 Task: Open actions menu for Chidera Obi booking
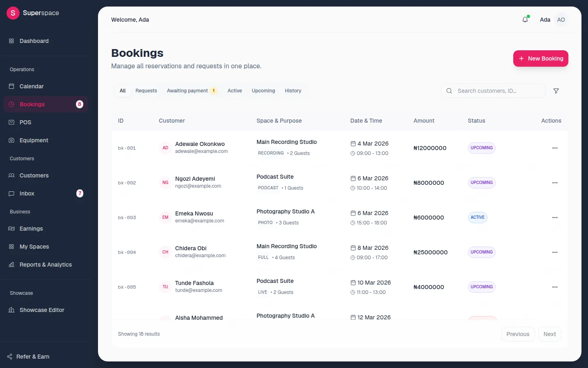tap(555, 252)
